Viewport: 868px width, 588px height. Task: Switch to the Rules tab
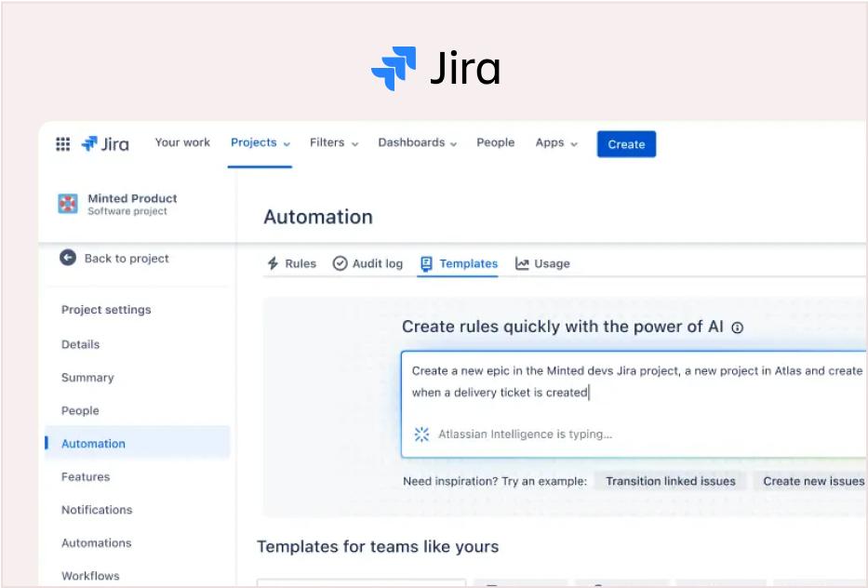tap(292, 263)
